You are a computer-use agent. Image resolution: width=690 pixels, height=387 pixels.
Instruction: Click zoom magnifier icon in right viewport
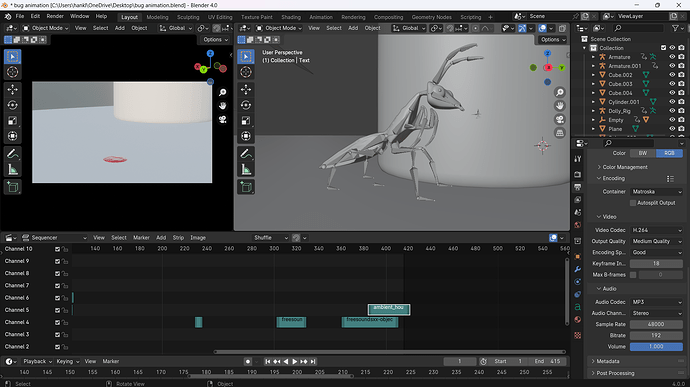pos(560,92)
